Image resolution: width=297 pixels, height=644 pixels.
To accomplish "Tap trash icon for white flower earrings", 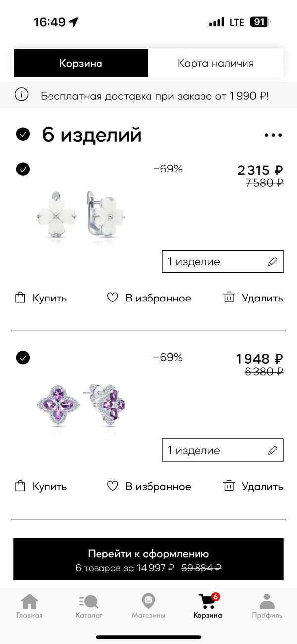I will [229, 298].
